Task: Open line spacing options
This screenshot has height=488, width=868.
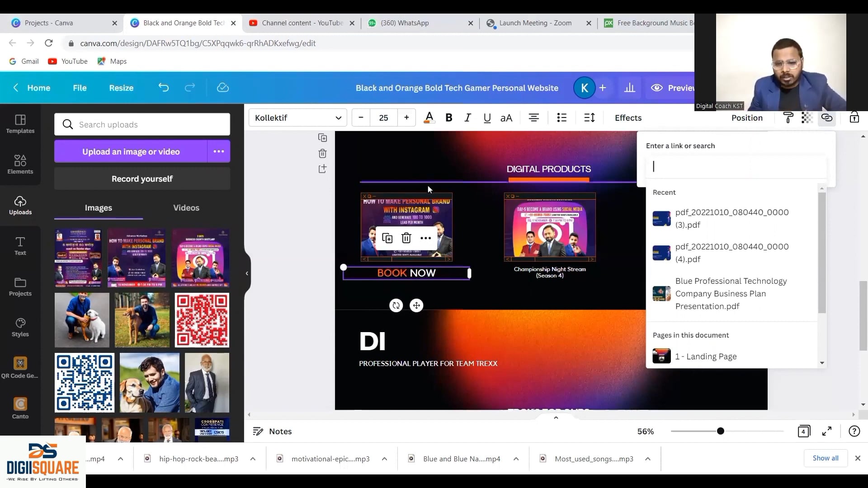Action: click(590, 118)
